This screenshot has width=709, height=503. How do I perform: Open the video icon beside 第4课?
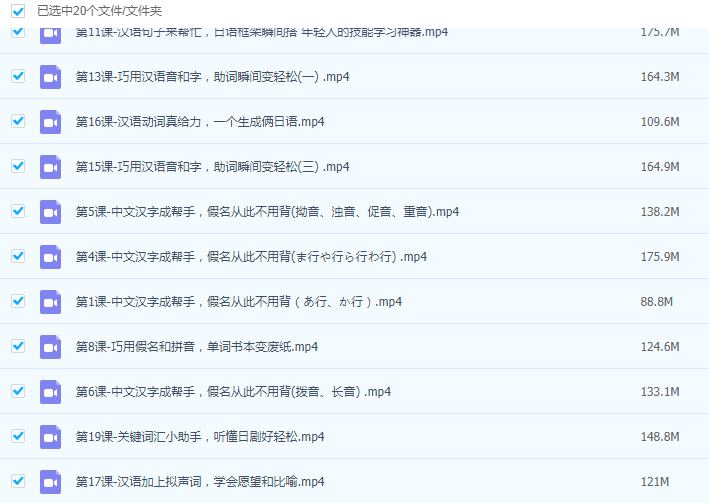(50, 257)
